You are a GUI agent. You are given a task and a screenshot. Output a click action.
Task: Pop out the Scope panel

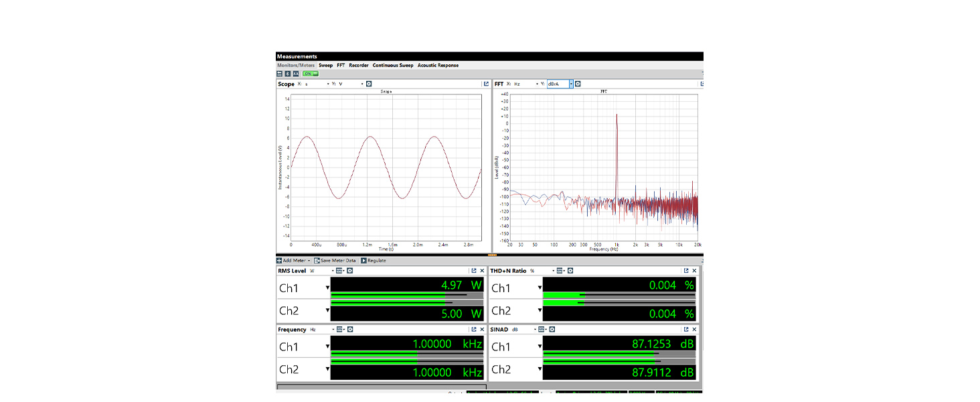point(486,84)
